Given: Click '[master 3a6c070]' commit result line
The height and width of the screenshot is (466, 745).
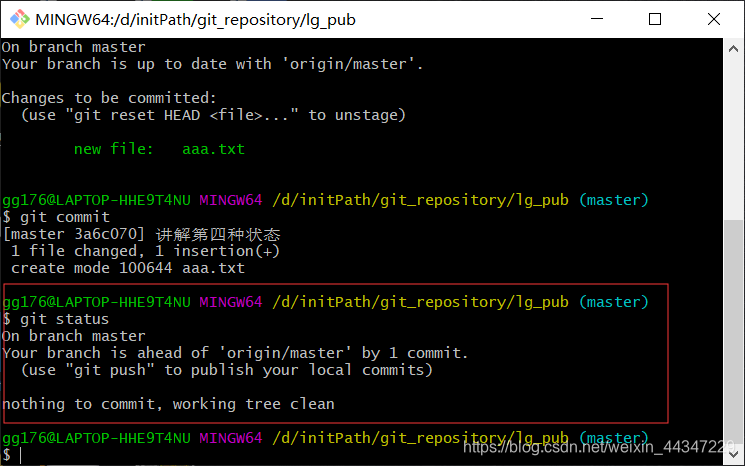Looking at the screenshot, I should (x=142, y=234).
